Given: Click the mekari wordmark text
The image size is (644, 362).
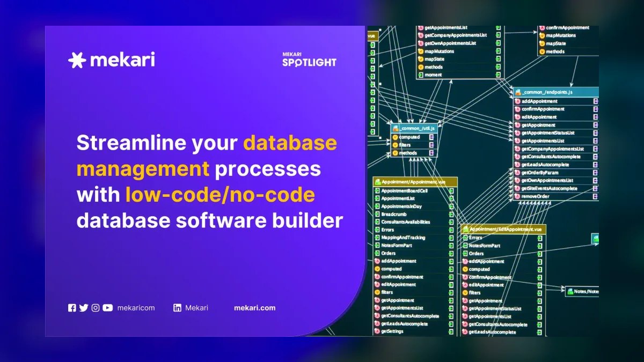Looking at the screenshot, I should tap(122, 60).
